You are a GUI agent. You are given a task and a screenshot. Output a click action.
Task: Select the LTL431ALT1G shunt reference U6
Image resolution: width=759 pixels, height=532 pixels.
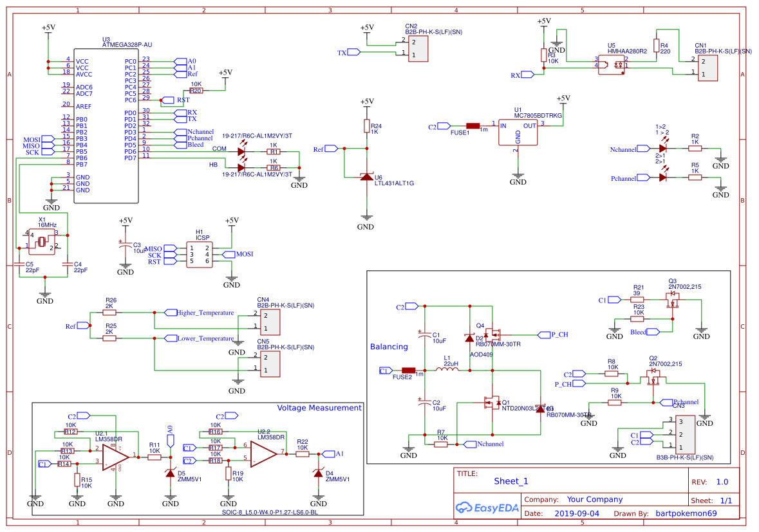(x=366, y=176)
